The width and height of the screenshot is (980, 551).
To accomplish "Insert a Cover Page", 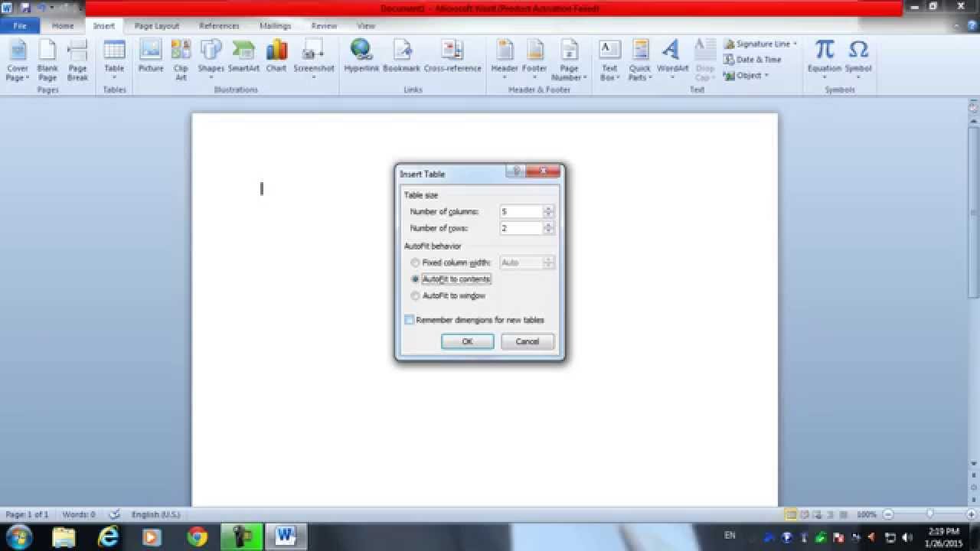I will pos(17,61).
